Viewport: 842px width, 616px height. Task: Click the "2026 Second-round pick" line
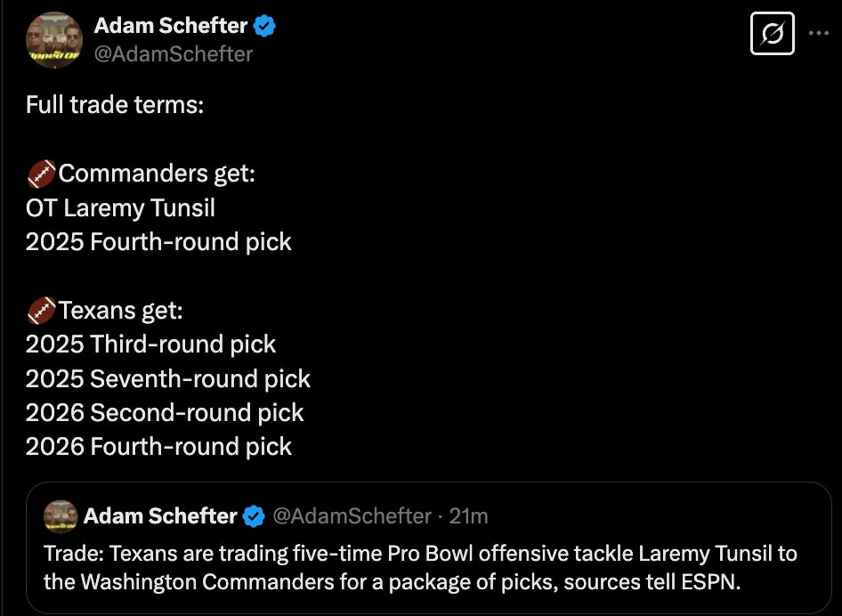click(165, 412)
